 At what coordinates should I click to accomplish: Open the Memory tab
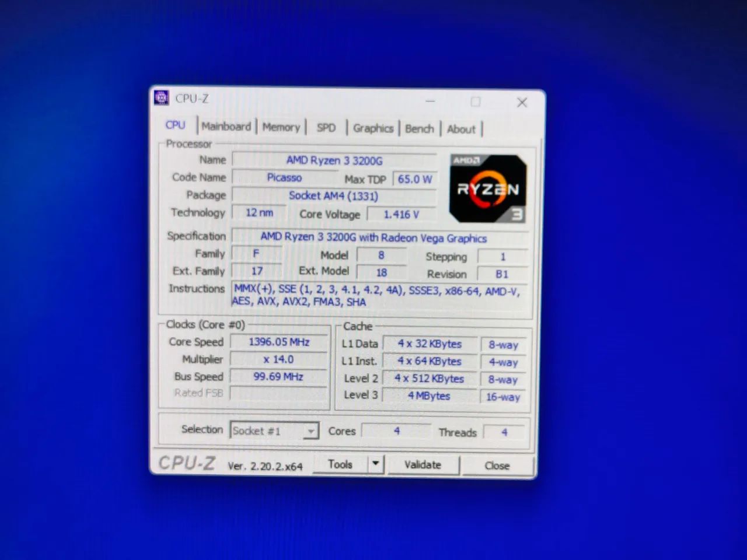coord(281,127)
